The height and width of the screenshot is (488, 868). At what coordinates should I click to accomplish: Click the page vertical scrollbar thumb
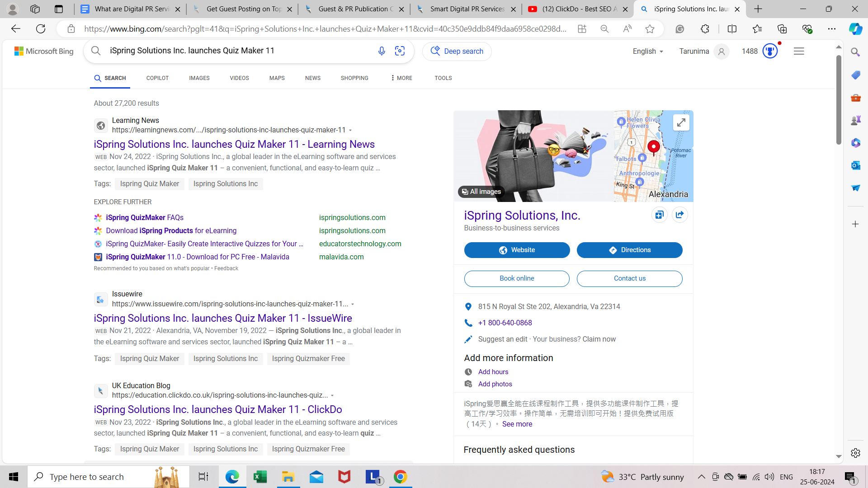839,99
